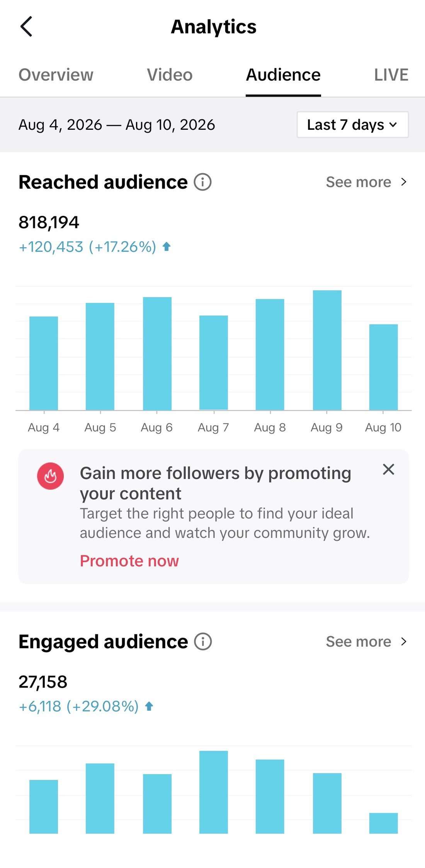425x868 pixels.
Task: Dismiss the promotion banner with X
Action: coord(388,469)
